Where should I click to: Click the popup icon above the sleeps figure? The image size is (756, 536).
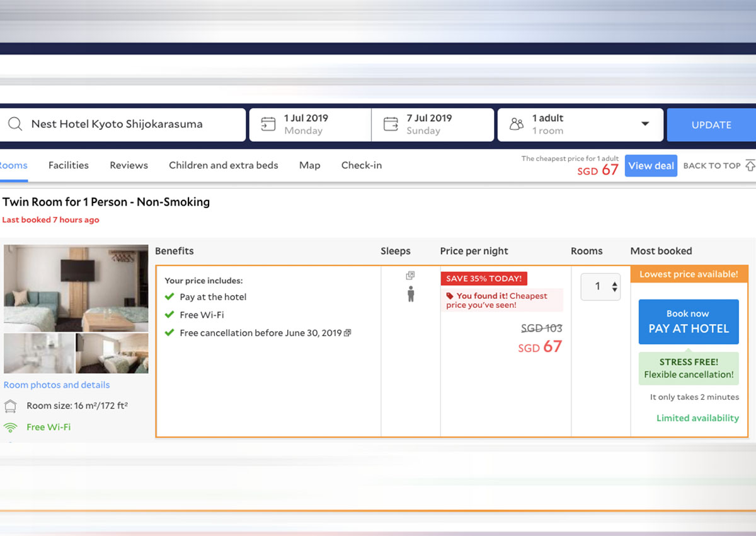pos(410,276)
